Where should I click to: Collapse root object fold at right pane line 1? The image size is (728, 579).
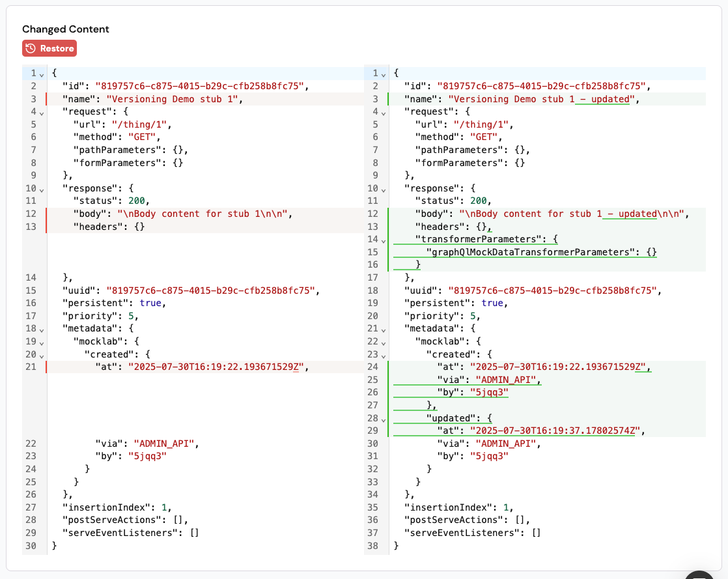(384, 74)
